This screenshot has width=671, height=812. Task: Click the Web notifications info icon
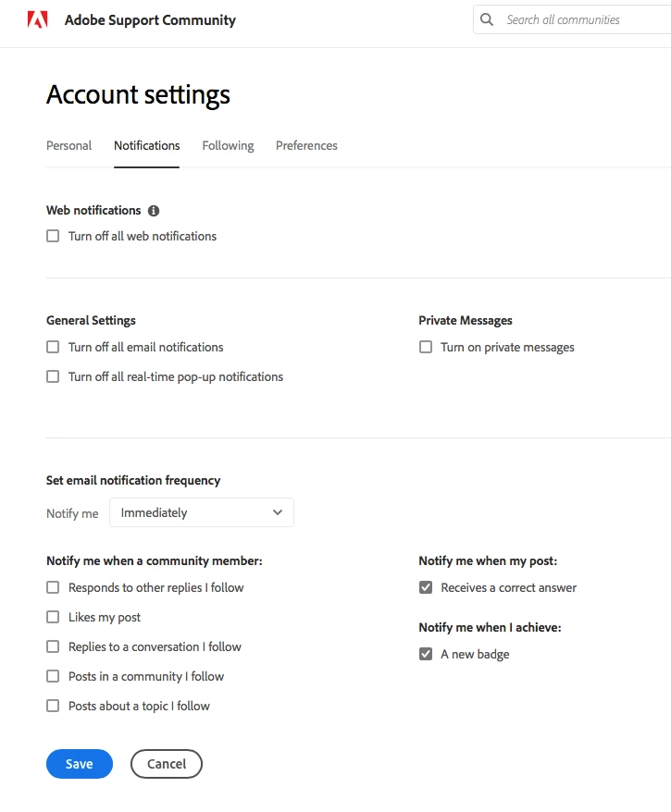coord(154,211)
